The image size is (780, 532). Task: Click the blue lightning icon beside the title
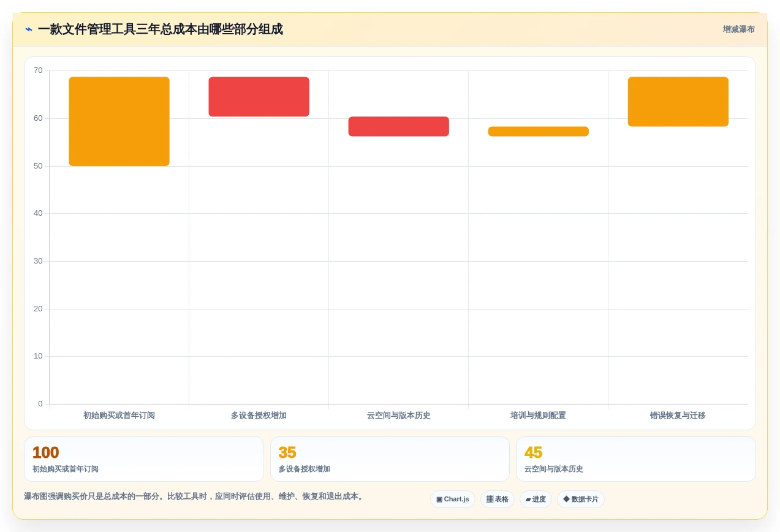(x=29, y=29)
